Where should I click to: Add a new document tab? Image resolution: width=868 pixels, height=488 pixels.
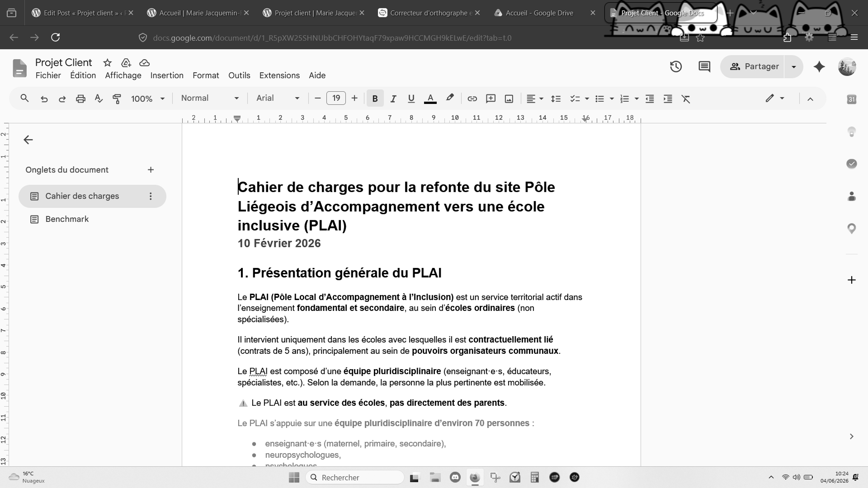[x=151, y=170]
